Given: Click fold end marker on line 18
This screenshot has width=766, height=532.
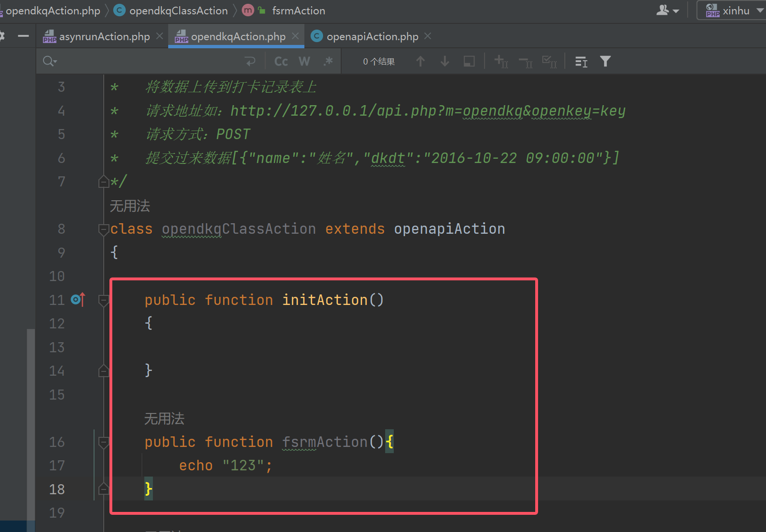Looking at the screenshot, I should (104, 489).
